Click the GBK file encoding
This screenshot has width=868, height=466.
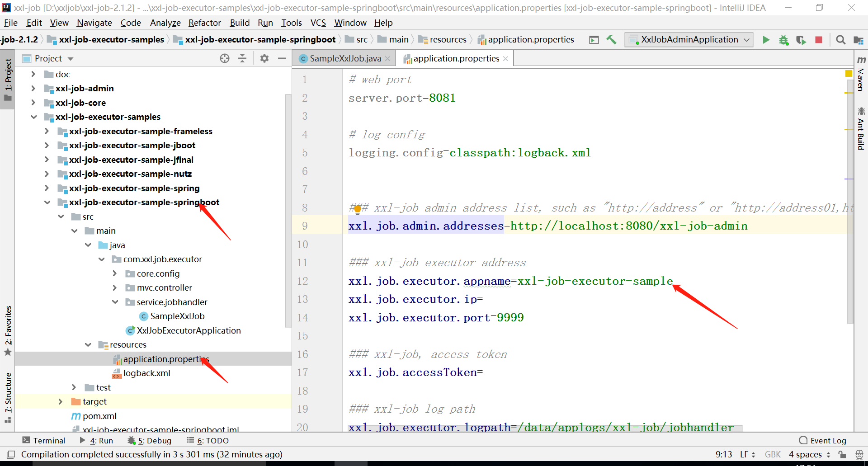click(773, 454)
